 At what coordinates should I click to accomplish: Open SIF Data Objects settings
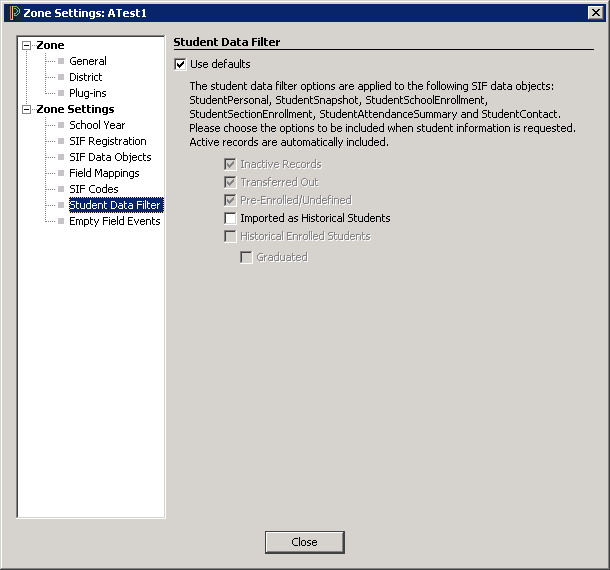110,157
